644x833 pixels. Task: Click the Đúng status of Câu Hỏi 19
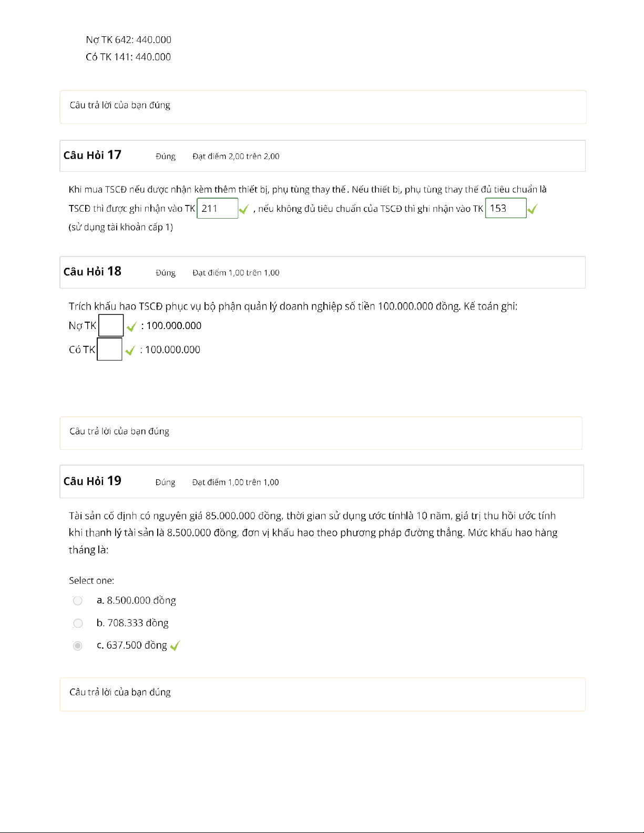pyautogui.click(x=165, y=482)
